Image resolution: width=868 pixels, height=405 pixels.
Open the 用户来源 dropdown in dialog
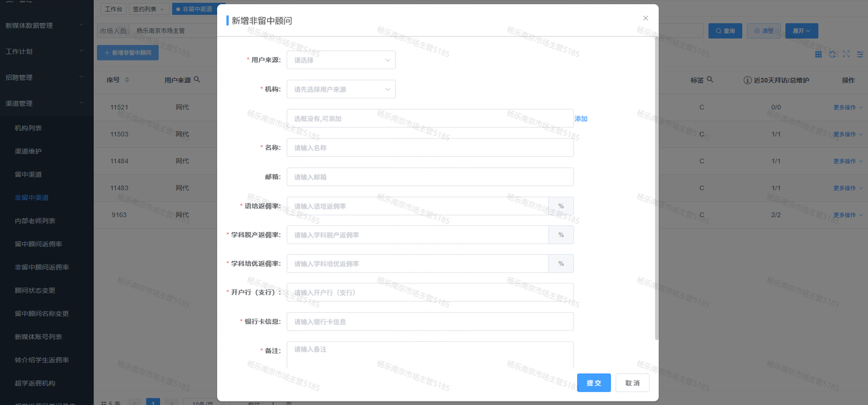point(340,60)
